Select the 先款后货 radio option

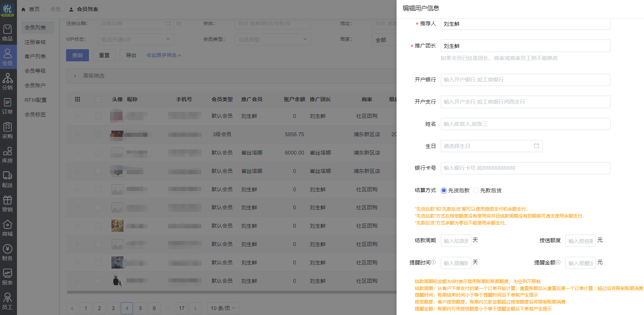click(476, 191)
